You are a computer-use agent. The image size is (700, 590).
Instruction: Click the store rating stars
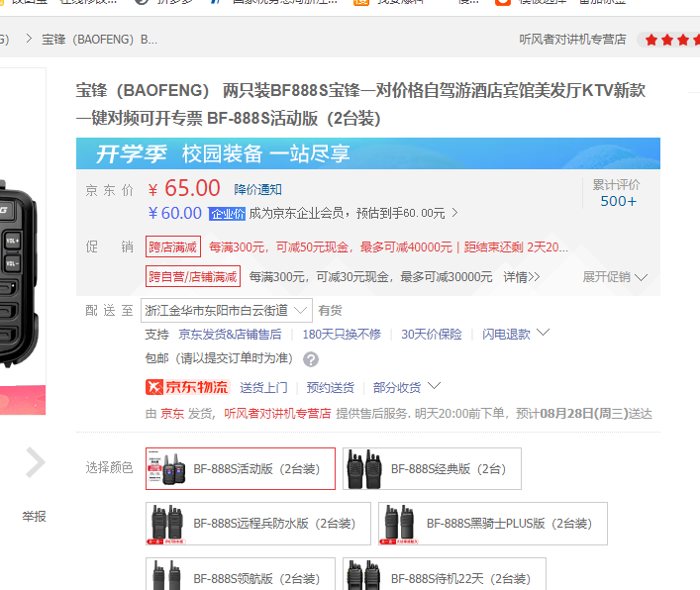(x=671, y=40)
